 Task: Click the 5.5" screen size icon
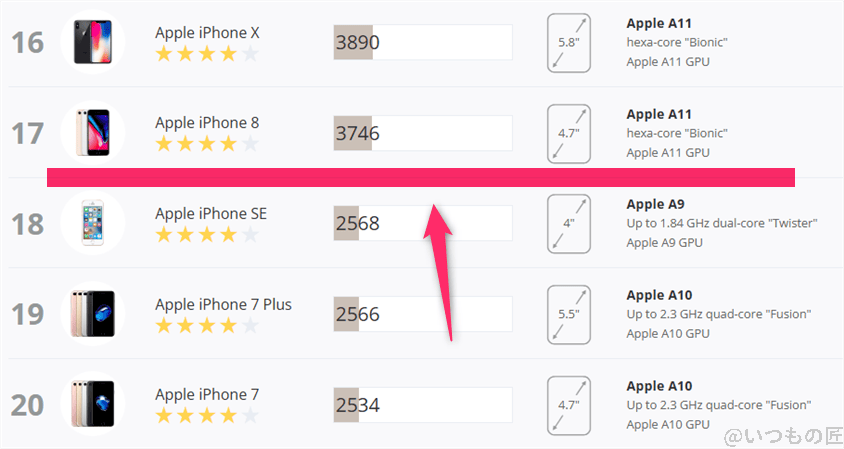coord(568,314)
